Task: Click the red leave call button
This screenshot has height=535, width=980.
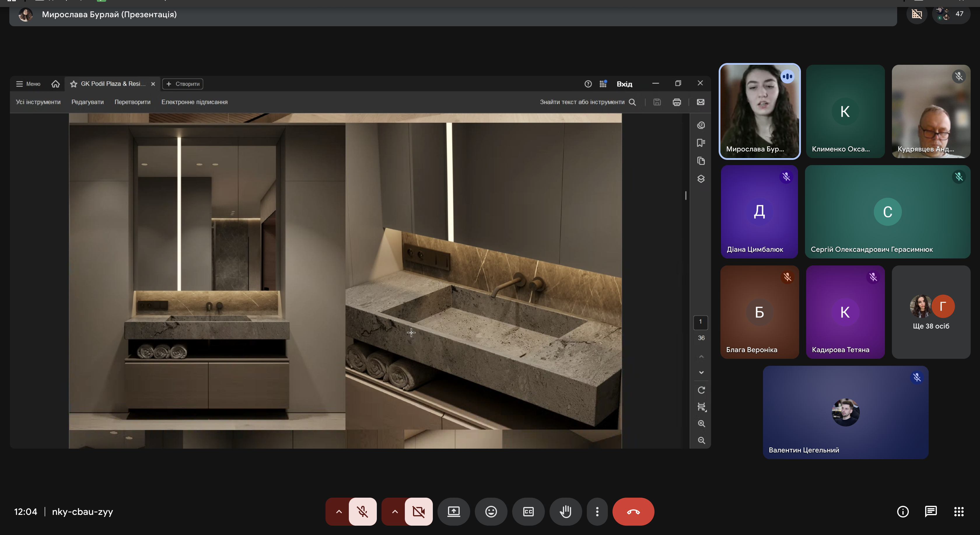Action: point(633,511)
